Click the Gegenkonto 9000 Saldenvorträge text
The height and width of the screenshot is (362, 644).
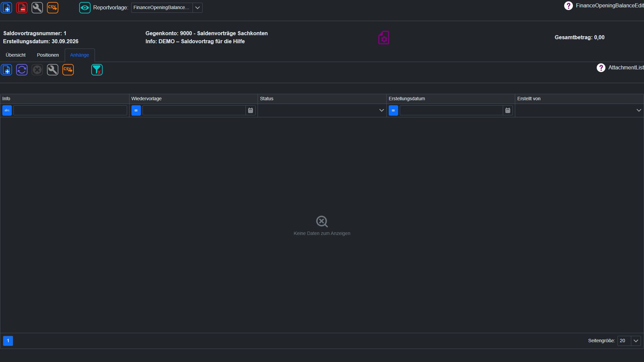pos(207,34)
